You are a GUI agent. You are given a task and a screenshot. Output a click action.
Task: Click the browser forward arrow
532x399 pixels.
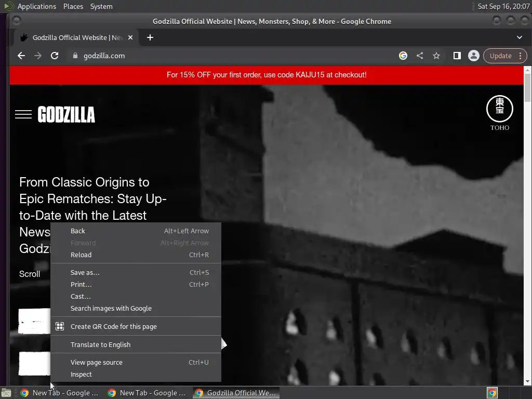pyautogui.click(x=38, y=56)
